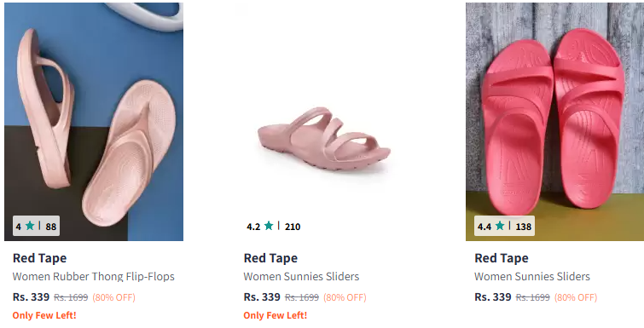Click Red Tape brand on flip-flops card

39,258
